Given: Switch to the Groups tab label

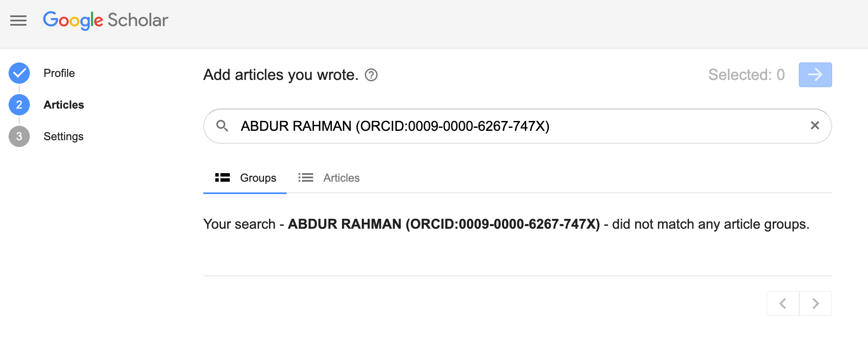Looking at the screenshot, I should point(258,178).
